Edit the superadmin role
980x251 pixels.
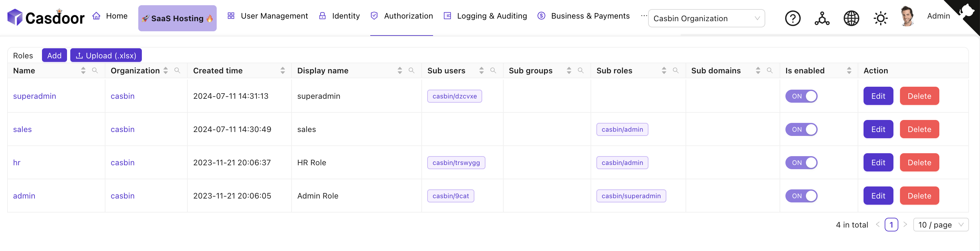click(878, 96)
